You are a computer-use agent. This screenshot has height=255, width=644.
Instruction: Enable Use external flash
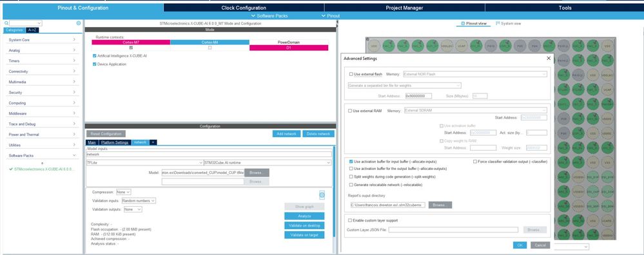click(x=351, y=74)
